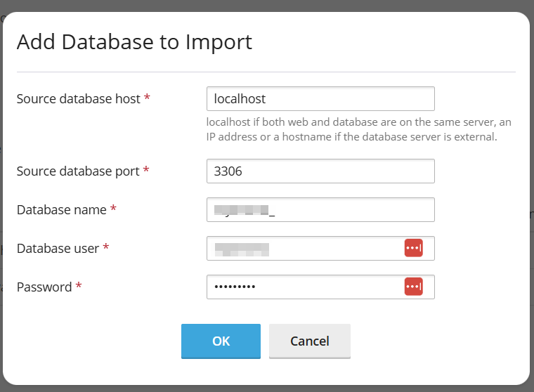Click into the Database user field
This screenshot has height=392, width=534.
(320, 248)
